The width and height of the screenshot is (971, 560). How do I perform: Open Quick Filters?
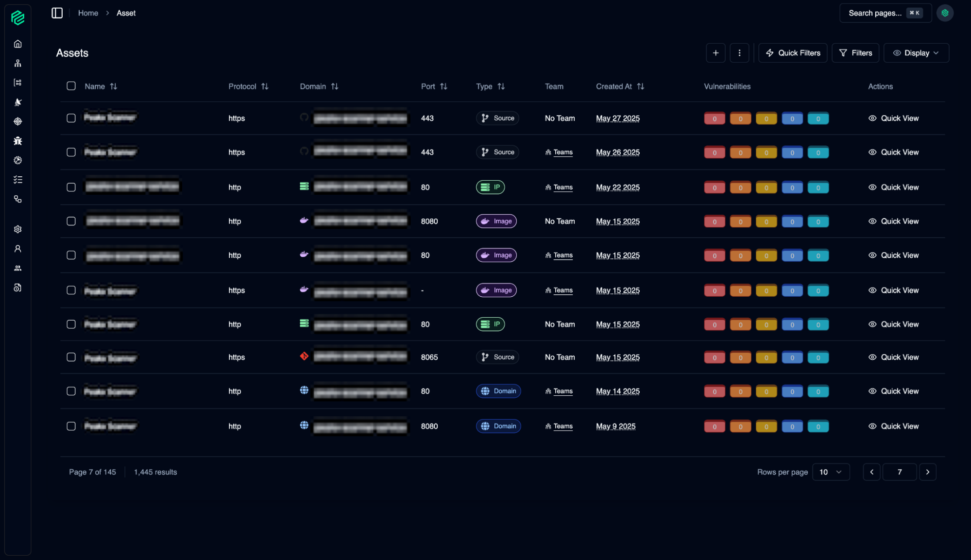[793, 53]
